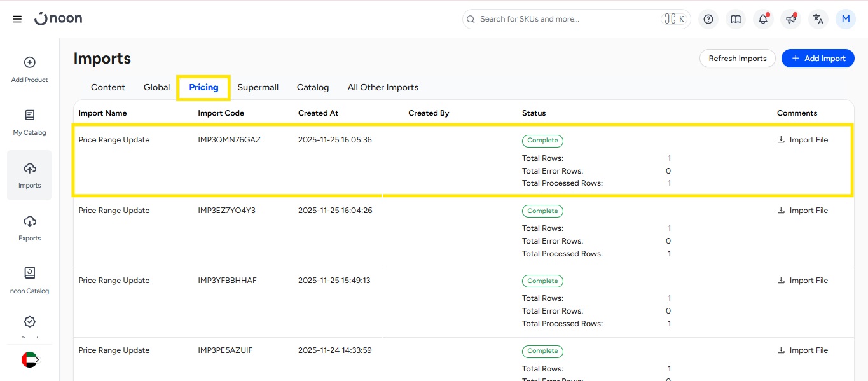868x381 pixels.
Task: Open My Catalog in the sidebar
Action: click(29, 122)
